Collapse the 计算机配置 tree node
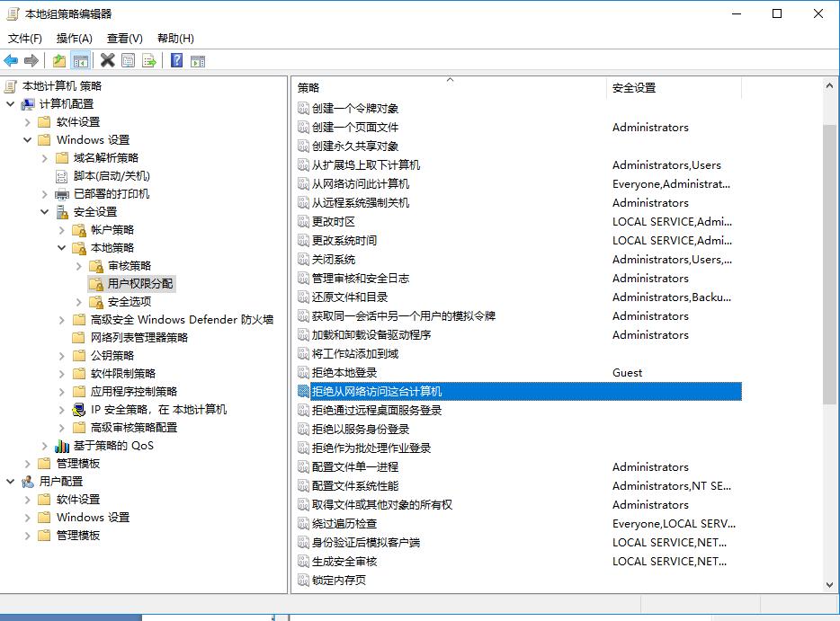 coord(12,103)
